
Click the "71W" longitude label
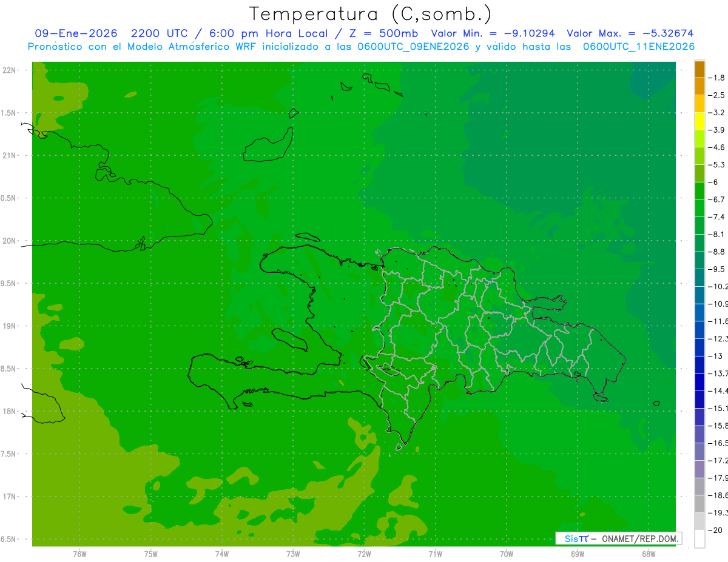coord(435,554)
